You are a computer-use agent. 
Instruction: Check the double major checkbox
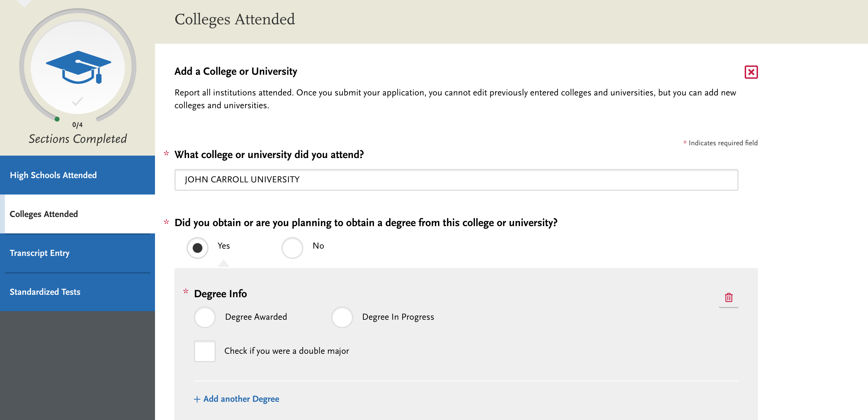tap(205, 351)
